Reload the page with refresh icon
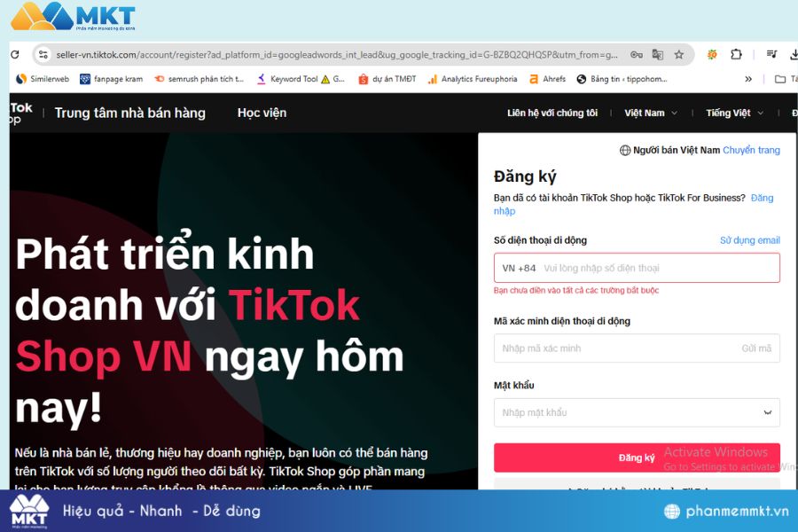This screenshot has height=532, width=798. (15, 54)
